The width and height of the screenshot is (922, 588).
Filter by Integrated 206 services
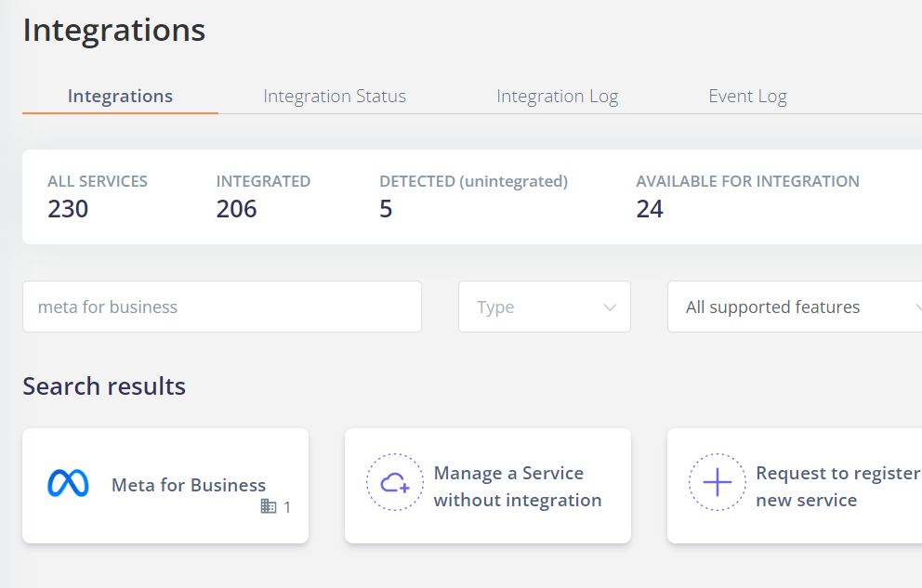pyautogui.click(x=263, y=196)
